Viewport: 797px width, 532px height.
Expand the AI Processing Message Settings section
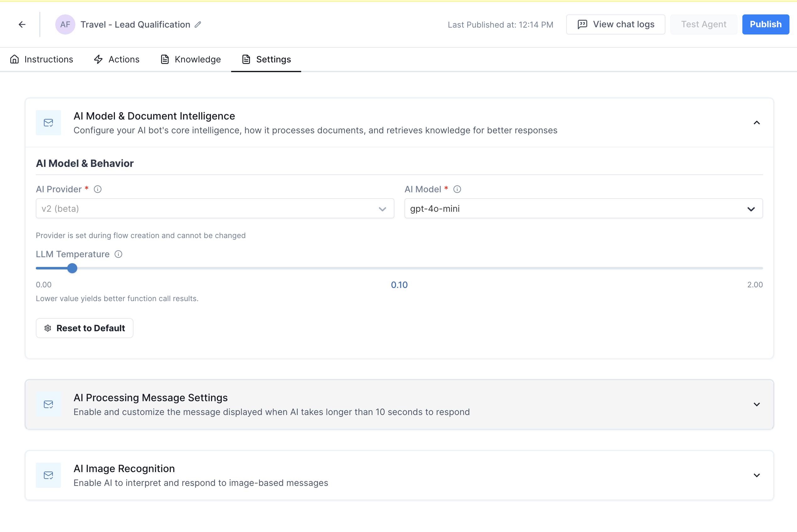pos(756,404)
